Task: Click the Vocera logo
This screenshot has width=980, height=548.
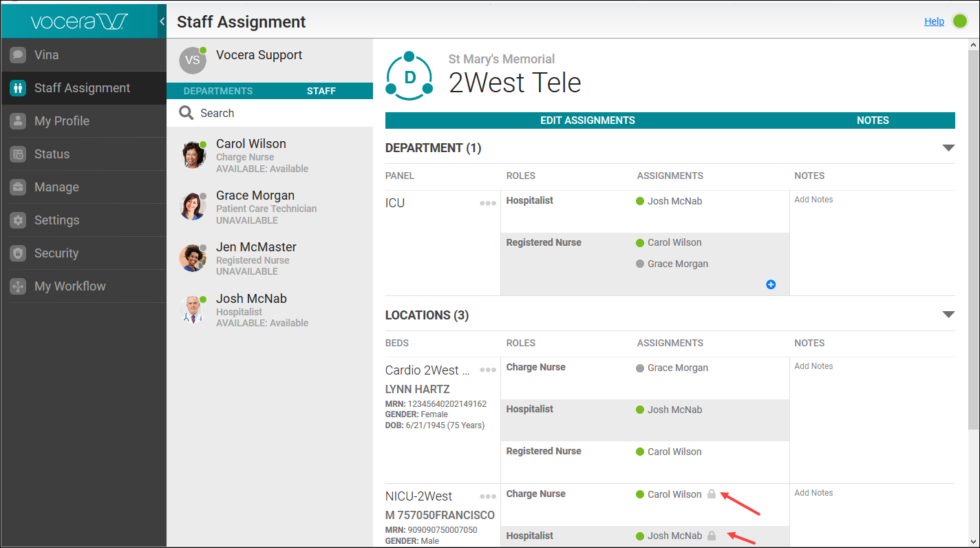Action: click(x=79, y=22)
